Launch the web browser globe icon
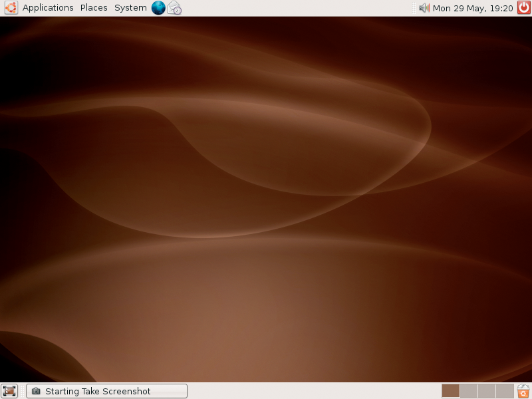 pos(158,8)
